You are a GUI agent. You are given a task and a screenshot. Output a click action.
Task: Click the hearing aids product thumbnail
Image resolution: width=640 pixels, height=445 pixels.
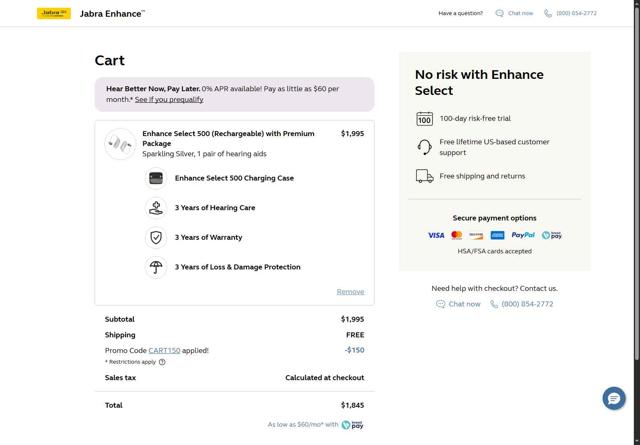tap(120, 144)
